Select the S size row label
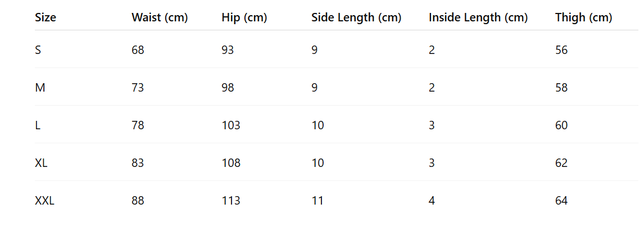This screenshot has height=231, width=644. coord(38,50)
